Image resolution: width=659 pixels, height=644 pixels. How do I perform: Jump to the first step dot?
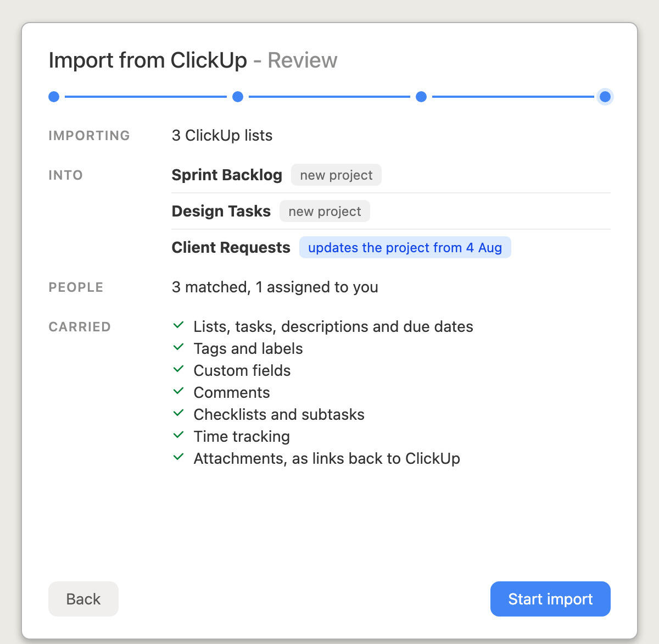tap(54, 97)
